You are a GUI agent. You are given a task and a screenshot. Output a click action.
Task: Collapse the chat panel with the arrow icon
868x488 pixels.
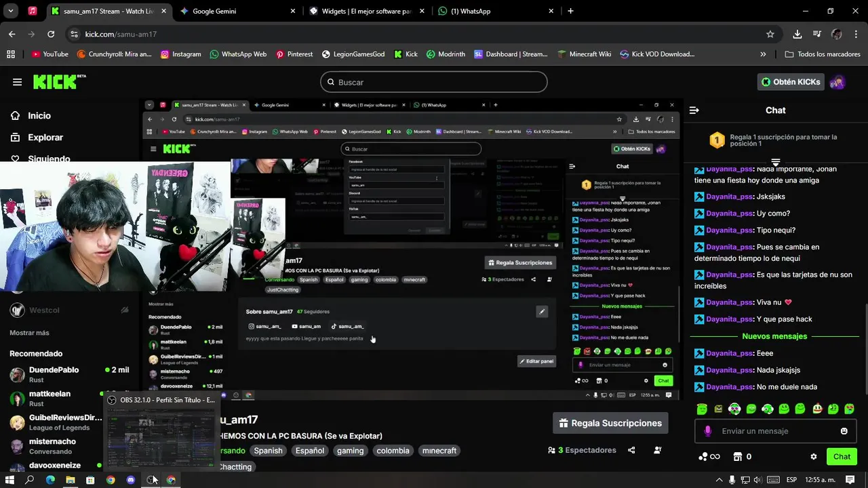pyautogui.click(x=694, y=110)
